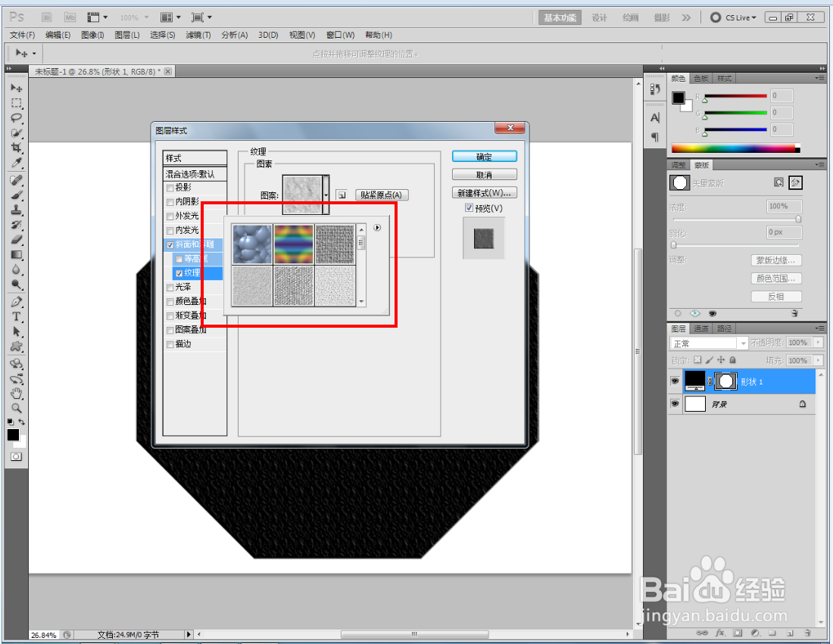Toggle the 等高线 contour checkbox
Image resolution: width=833 pixels, height=644 pixels.
(179, 259)
